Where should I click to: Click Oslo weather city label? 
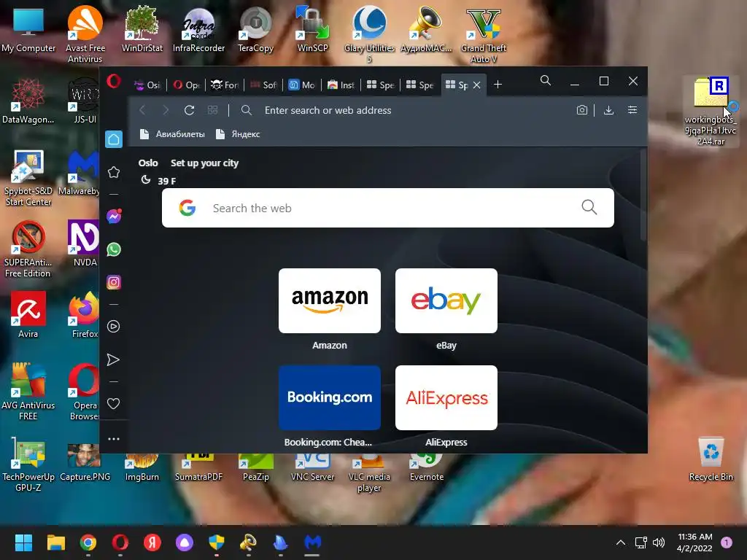coord(147,163)
